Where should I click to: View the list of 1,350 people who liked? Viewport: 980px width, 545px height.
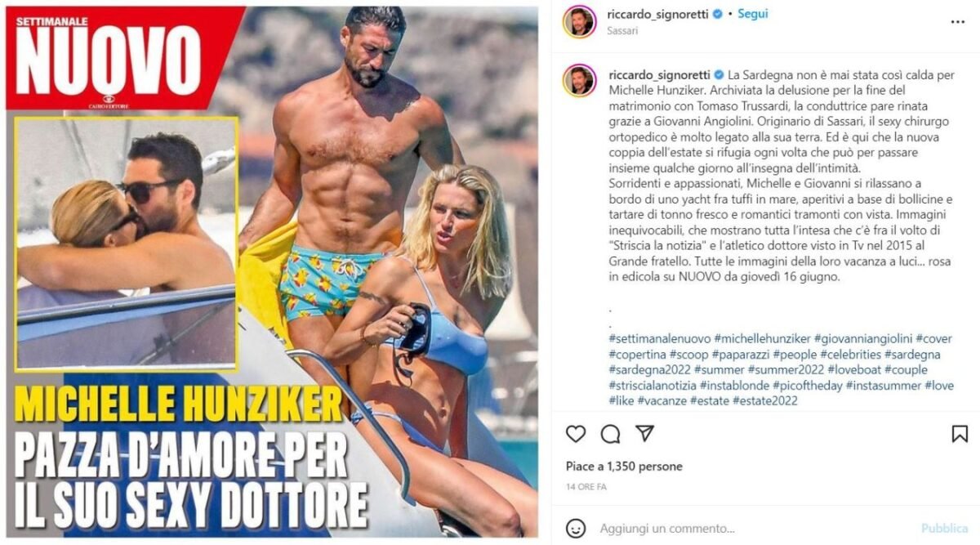point(624,467)
